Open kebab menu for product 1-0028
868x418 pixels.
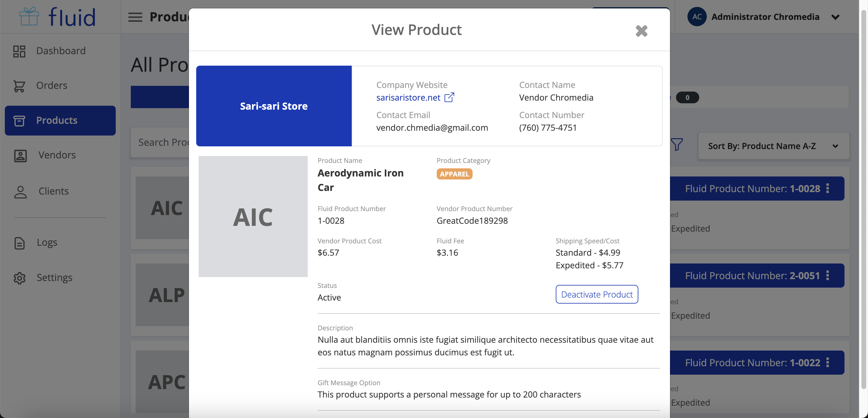[828, 188]
